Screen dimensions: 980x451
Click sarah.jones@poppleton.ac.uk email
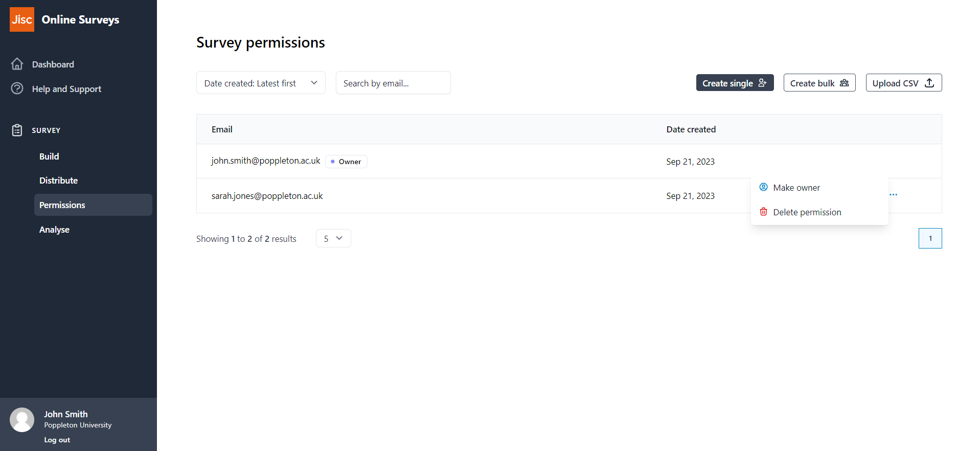coord(267,196)
